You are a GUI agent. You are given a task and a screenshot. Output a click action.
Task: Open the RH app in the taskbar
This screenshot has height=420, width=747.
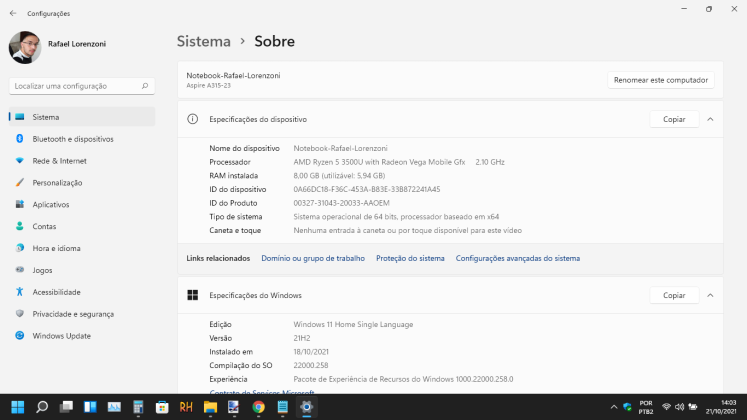tap(186, 407)
